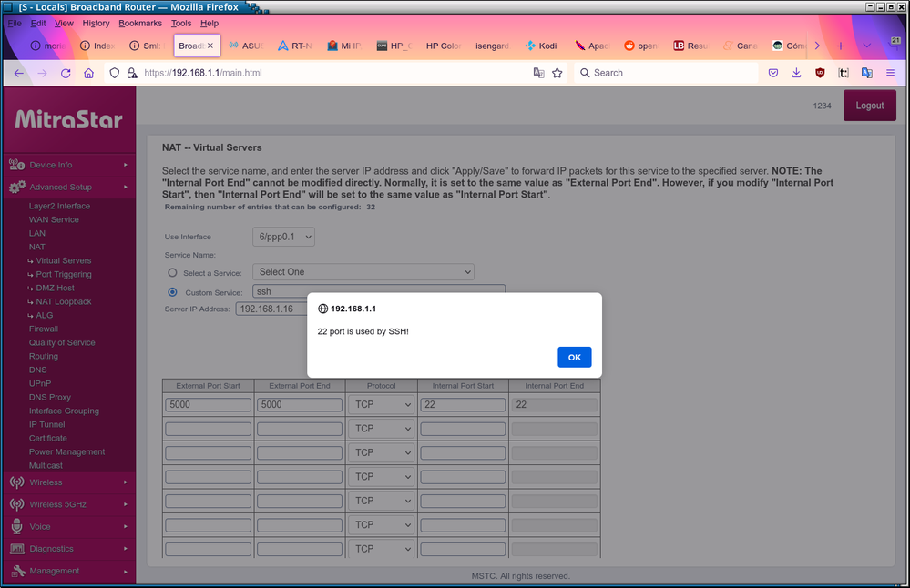Open the Bookmarks menu
910x588 pixels.
pos(139,23)
